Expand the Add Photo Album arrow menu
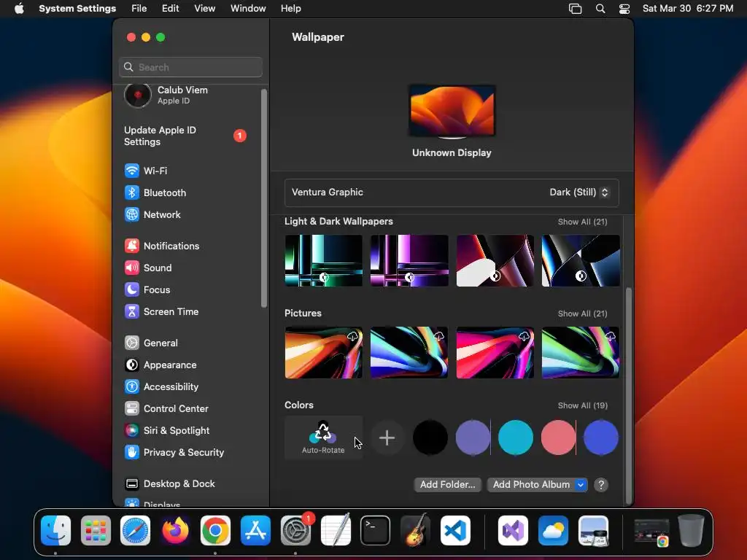This screenshot has width=747, height=560. coord(581,485)
